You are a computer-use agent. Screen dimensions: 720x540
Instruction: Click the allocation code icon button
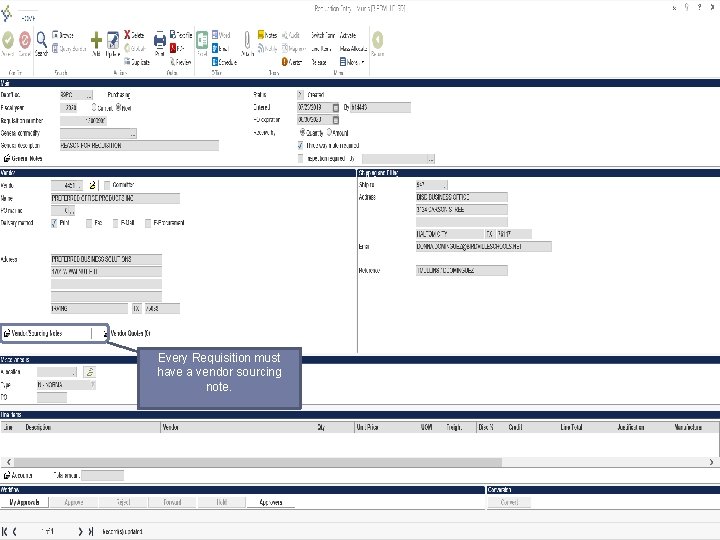tap(90, 372)
